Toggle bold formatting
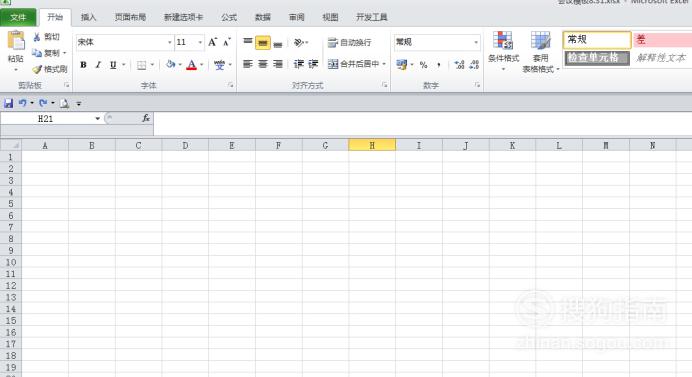Viewport: 692px width, 377px height. click(x=83, y=65)
